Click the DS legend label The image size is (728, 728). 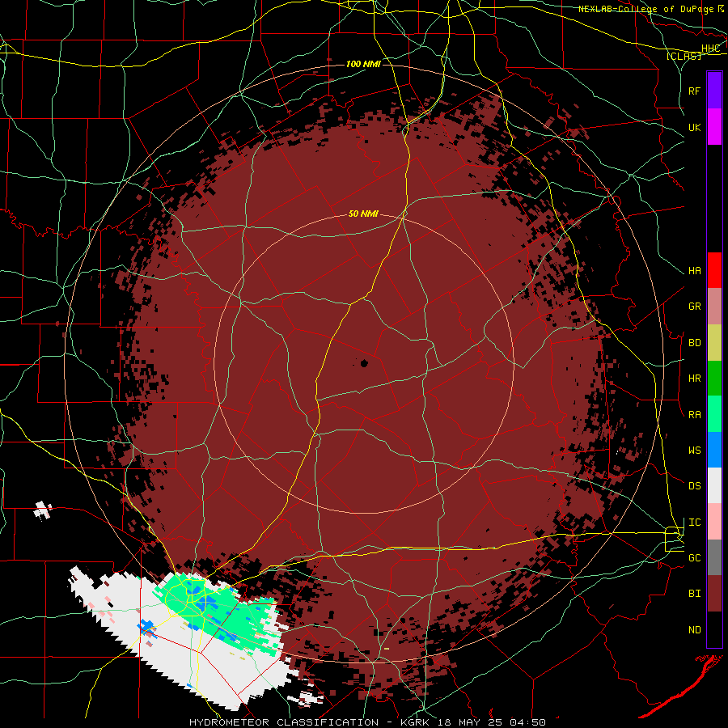pyautogui.click(x=695, y=486)
